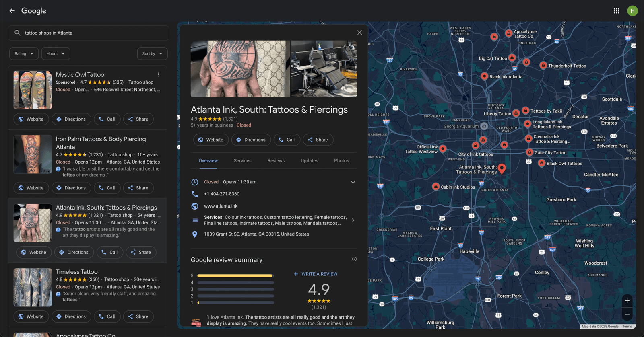644x337 pixels.
Task: Select the Black Owl Tattoos map pin
Action: coord(542,163)
